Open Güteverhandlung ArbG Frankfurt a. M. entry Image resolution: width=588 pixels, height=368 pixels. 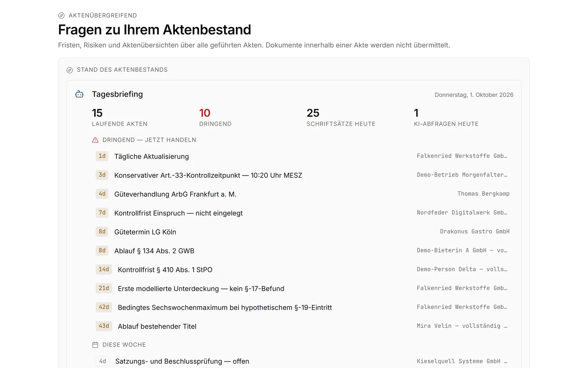pos(302,194)
